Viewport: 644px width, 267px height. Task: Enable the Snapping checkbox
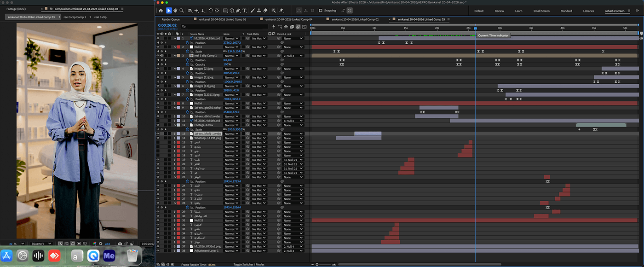click(x=320, y=11)
